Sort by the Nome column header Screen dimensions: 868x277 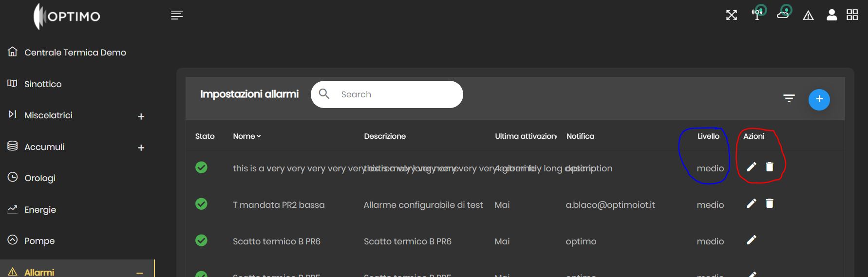point(247,136)
